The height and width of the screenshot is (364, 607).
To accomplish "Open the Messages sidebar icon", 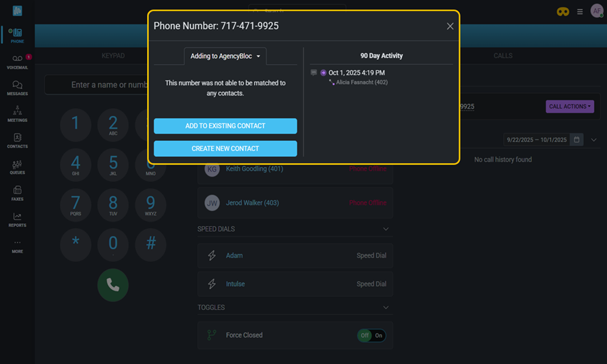I will pyautogui.click(x=17, y=88).
